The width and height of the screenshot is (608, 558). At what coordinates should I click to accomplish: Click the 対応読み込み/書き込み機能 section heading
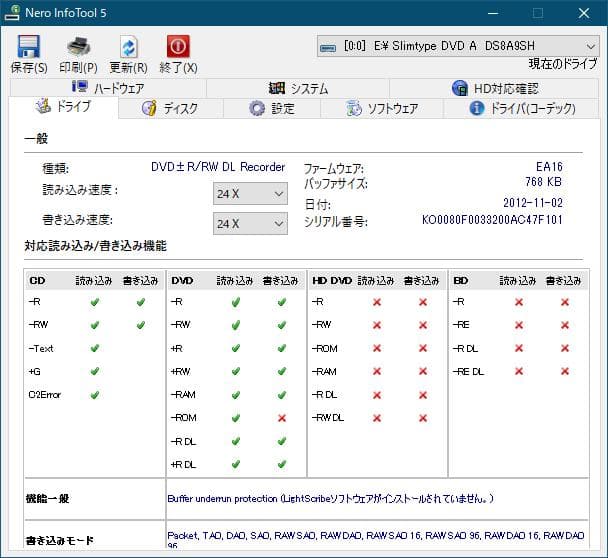click(x=95, y=245)
